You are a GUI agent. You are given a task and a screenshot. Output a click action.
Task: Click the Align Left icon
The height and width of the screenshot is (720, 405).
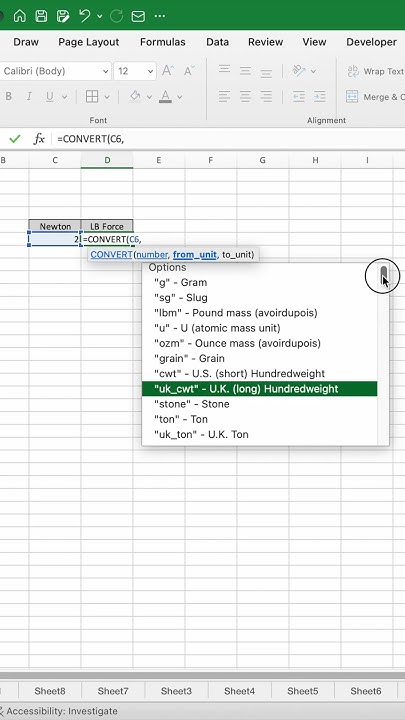[x=224, y=96]
